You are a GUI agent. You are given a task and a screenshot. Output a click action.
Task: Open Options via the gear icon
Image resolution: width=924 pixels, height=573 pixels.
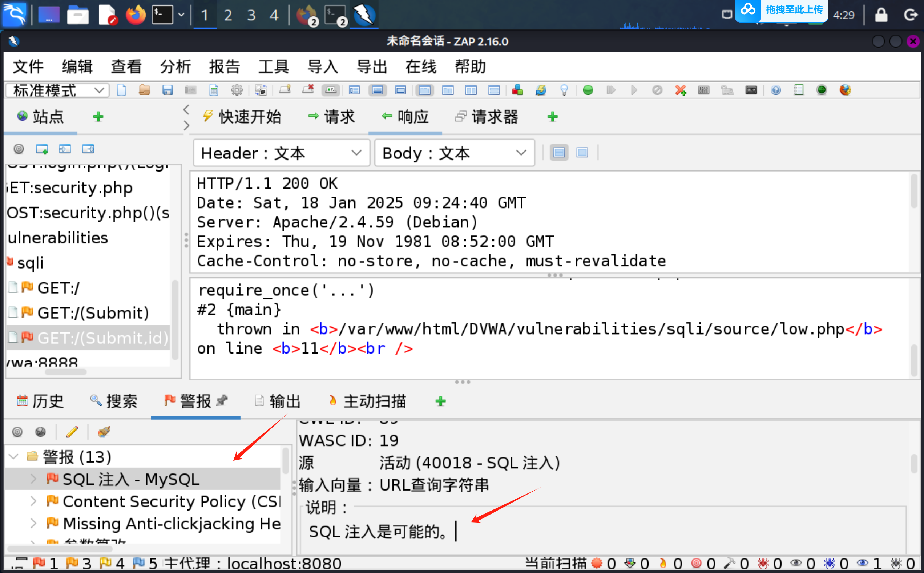237,90
